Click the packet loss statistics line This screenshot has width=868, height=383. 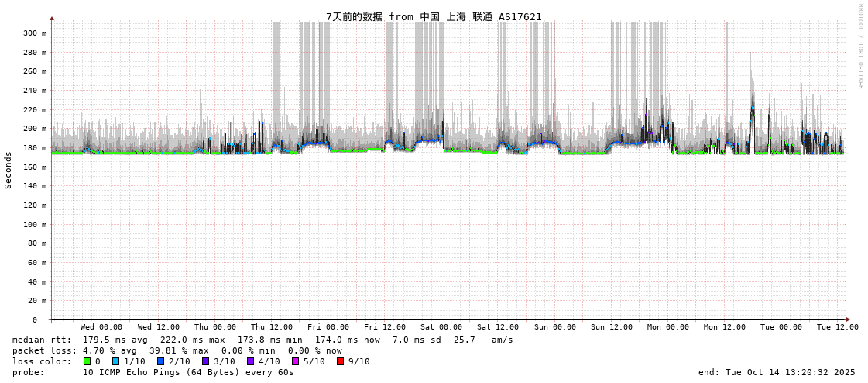(177, 350)
